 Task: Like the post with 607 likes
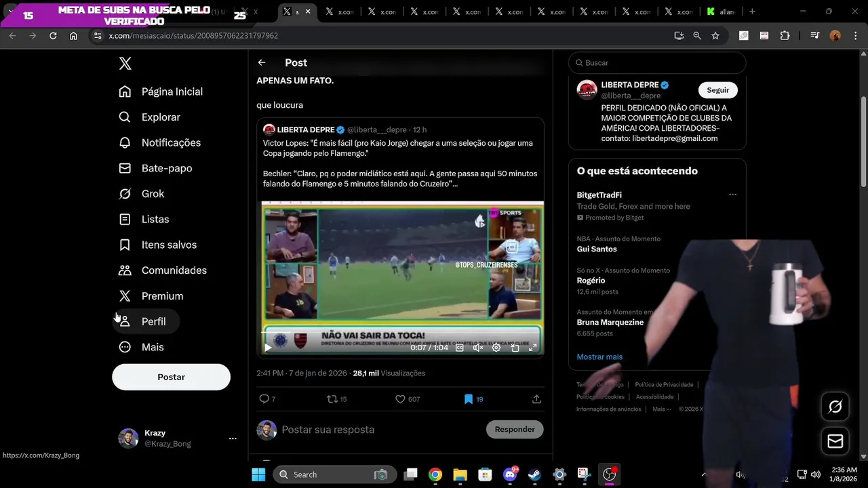(400, 399)
